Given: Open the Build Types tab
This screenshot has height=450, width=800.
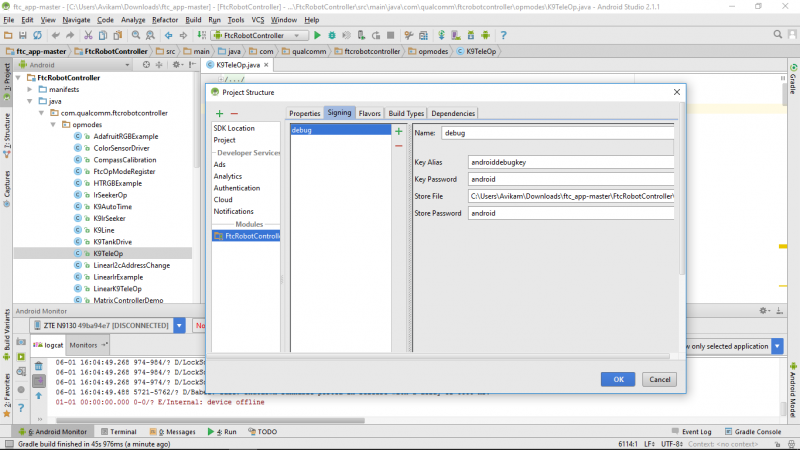Looking at the screenshot, I should click(406, 113).
